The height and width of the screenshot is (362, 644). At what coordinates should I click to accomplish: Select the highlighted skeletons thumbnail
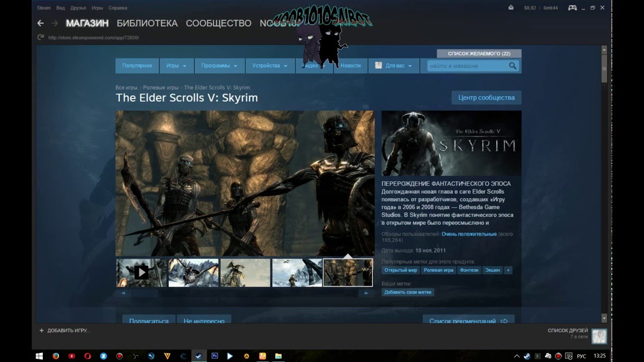point(348,273)
